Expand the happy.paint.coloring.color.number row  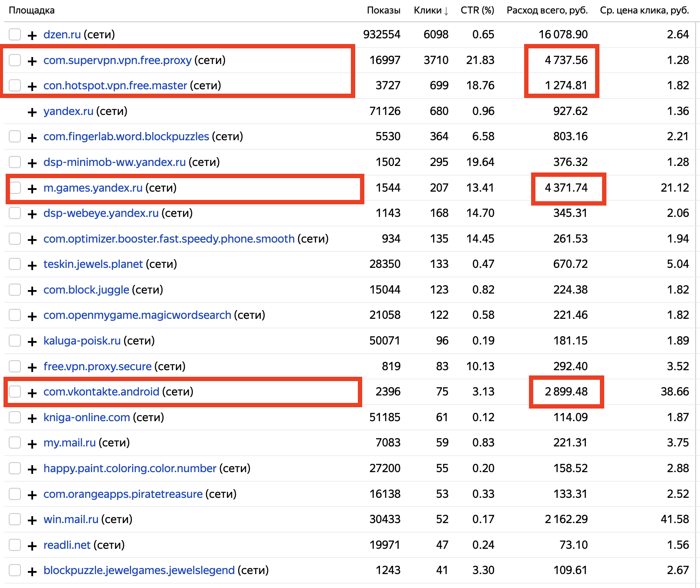coord(32,469)
